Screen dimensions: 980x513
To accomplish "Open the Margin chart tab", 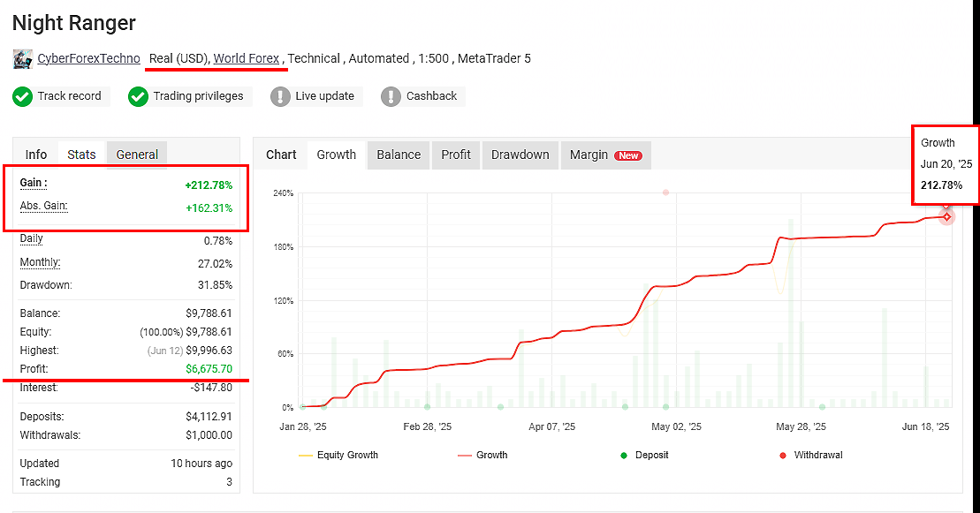I will tap(606, 155).
